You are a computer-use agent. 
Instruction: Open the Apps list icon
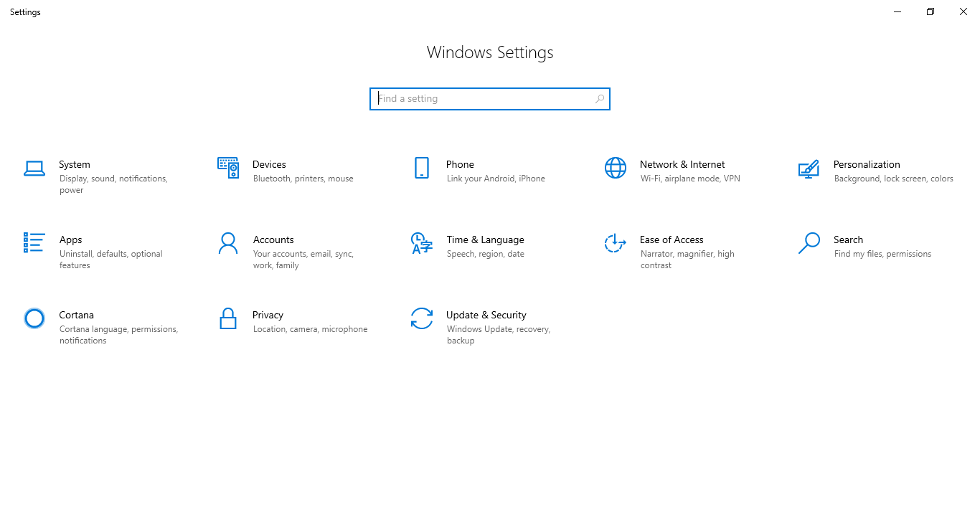[x=34, y=242]
